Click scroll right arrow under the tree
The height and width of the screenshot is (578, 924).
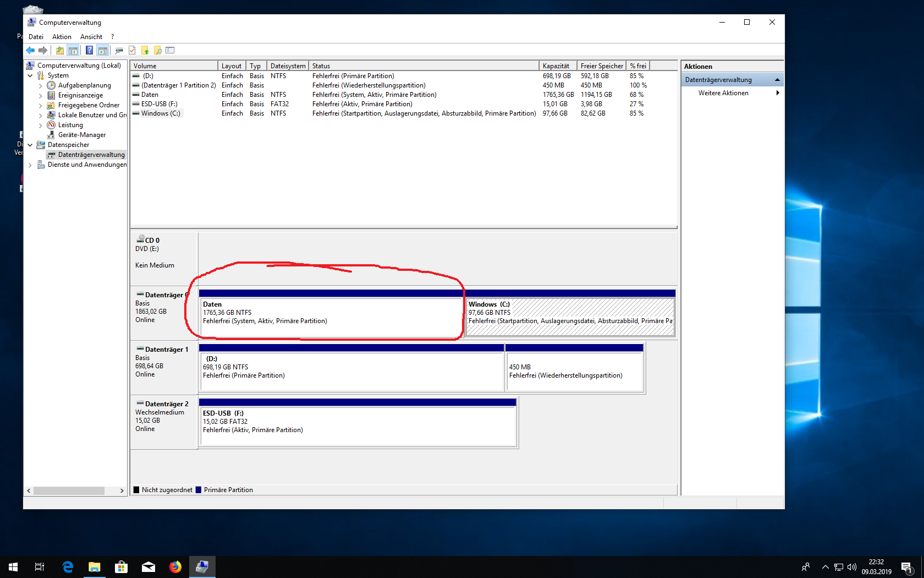point(122,490)
